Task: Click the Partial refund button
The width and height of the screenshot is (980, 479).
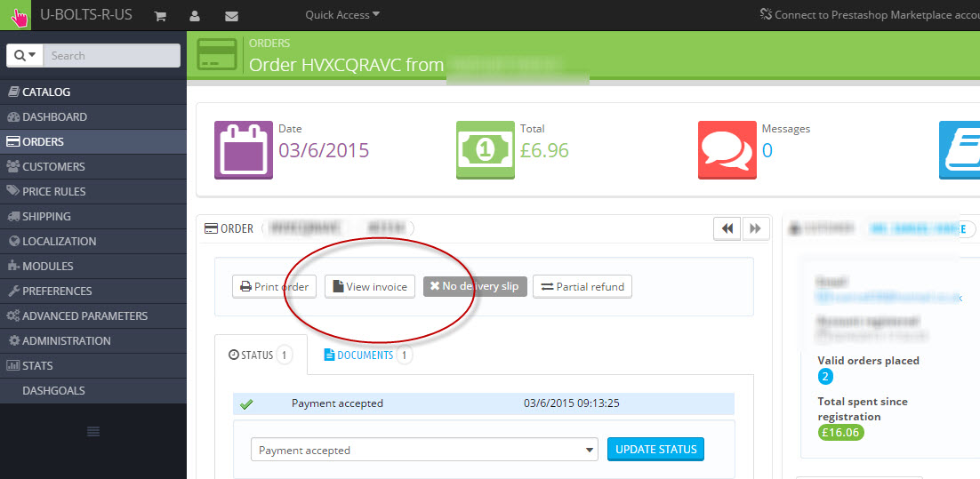Action: [582, 287]
